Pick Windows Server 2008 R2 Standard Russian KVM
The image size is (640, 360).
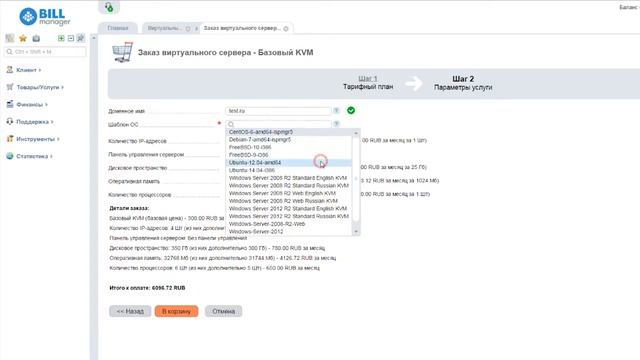[289, 186]
